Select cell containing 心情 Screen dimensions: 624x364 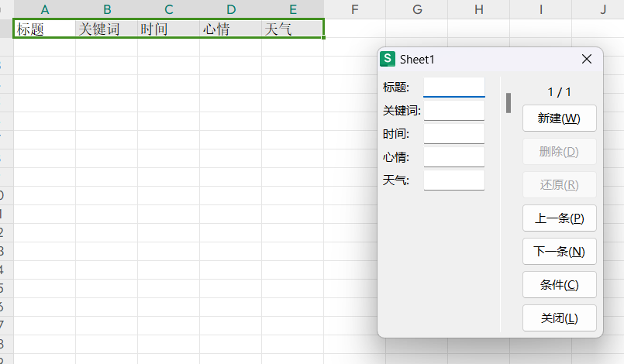[231, 29]
